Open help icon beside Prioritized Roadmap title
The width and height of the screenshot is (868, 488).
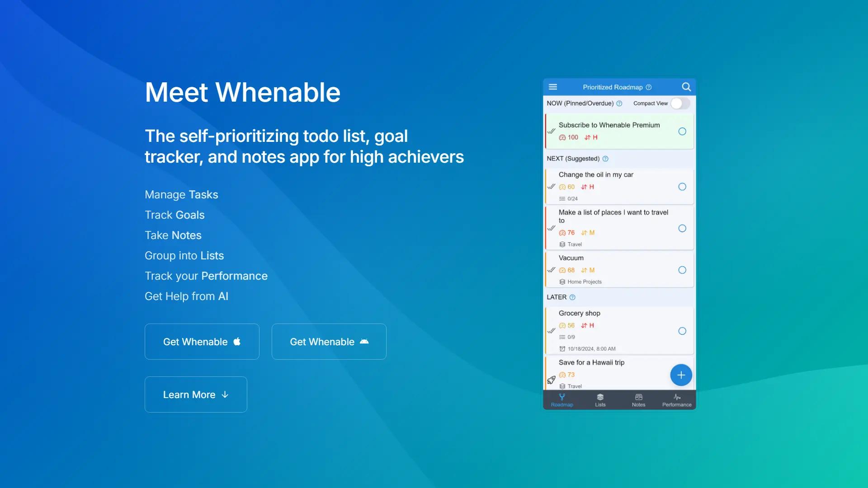click(649, 87)
